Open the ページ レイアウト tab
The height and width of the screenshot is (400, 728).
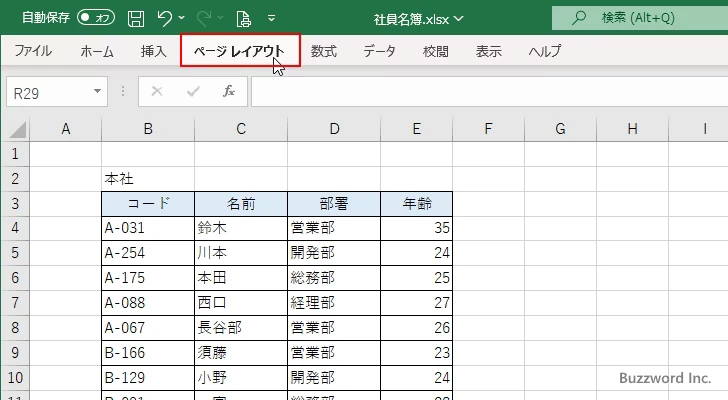pyautogui.click(x=240, y=51)
